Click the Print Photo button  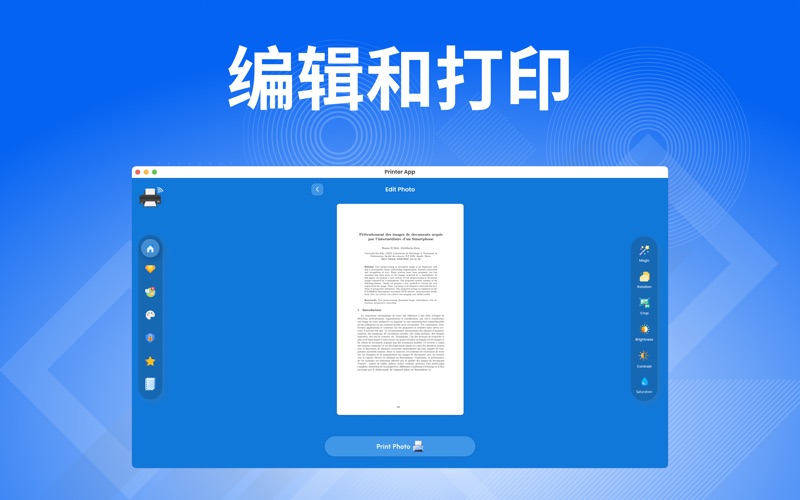click(400, 446)
